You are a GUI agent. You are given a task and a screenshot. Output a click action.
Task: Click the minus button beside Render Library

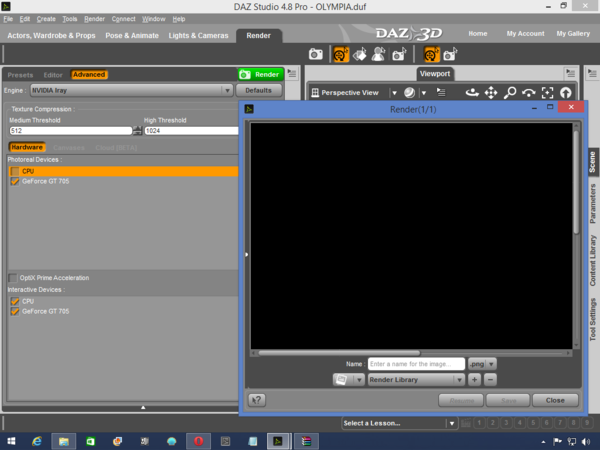490,380
